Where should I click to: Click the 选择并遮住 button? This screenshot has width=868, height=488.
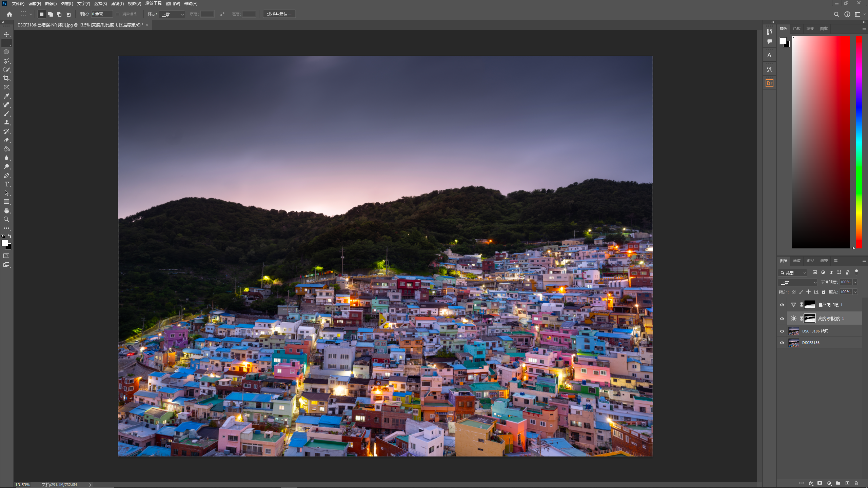coord(279,14)
